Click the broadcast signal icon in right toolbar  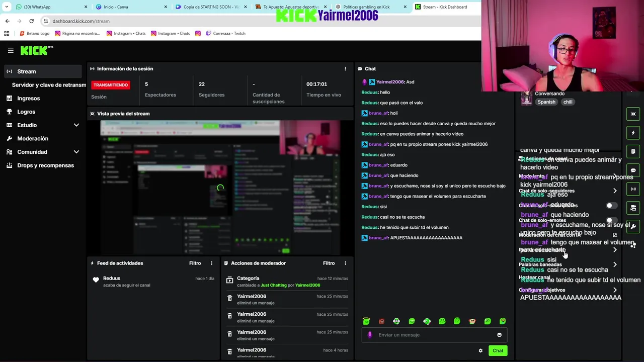tap(633, 189)
